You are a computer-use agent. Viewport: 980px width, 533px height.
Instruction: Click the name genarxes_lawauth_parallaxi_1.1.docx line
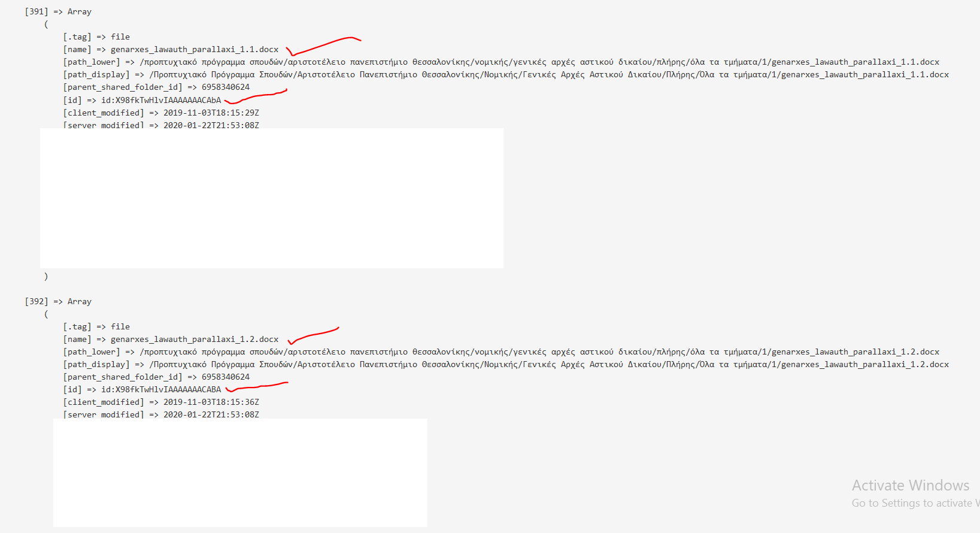pyautogui.click(x=171, y=49)
